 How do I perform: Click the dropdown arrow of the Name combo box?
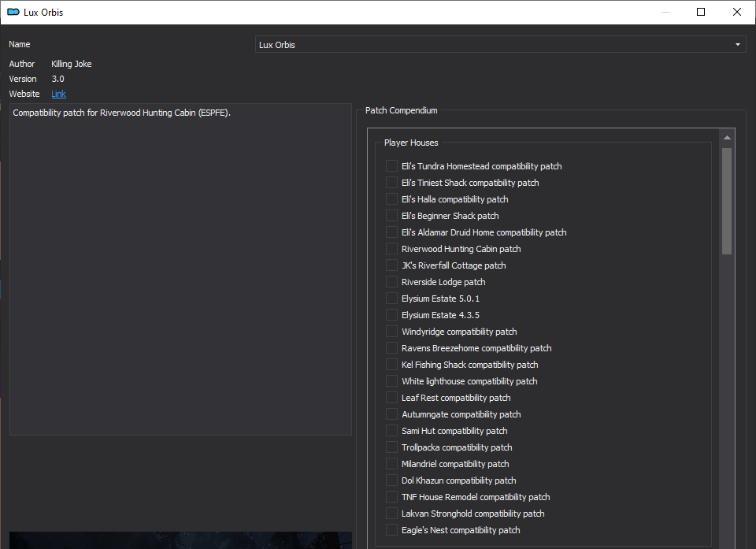coord(738,44)
